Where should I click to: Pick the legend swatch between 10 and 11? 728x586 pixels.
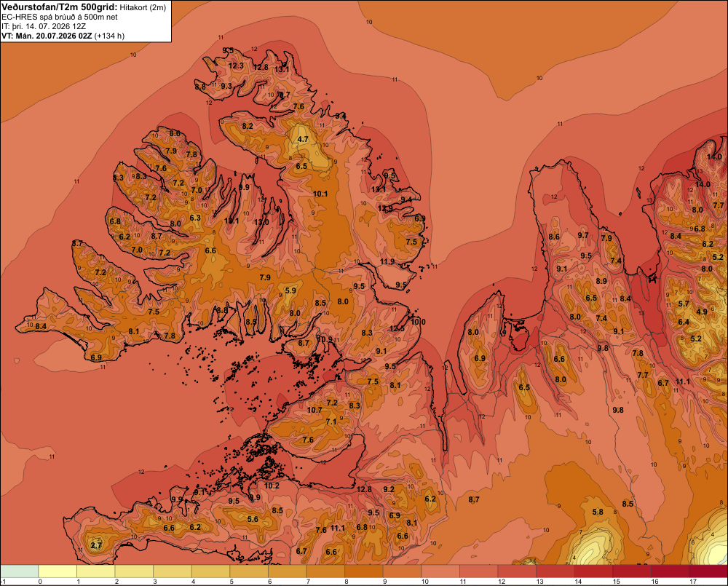tap(440, 571)
